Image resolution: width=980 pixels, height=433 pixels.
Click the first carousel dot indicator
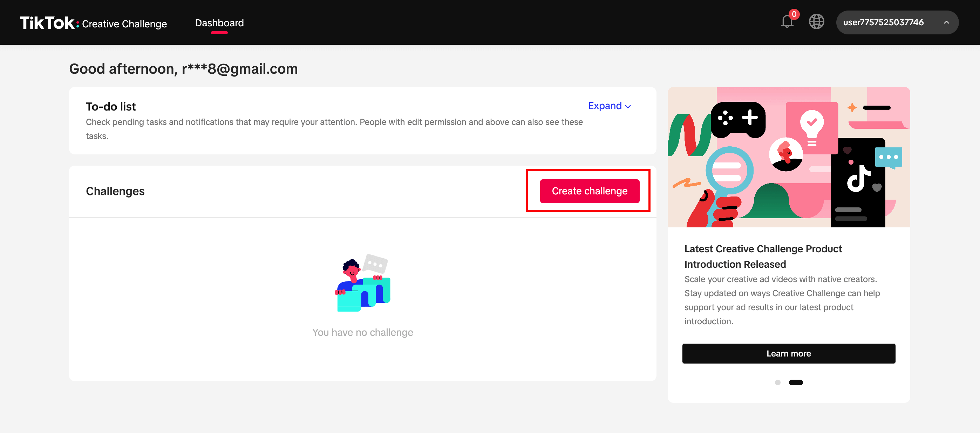pyautogui.click(x=778, y=382)
